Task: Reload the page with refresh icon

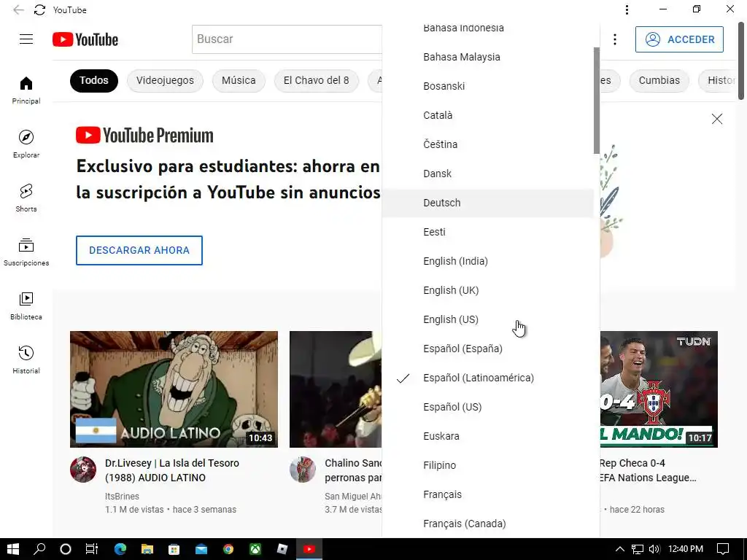Action: 39,9
